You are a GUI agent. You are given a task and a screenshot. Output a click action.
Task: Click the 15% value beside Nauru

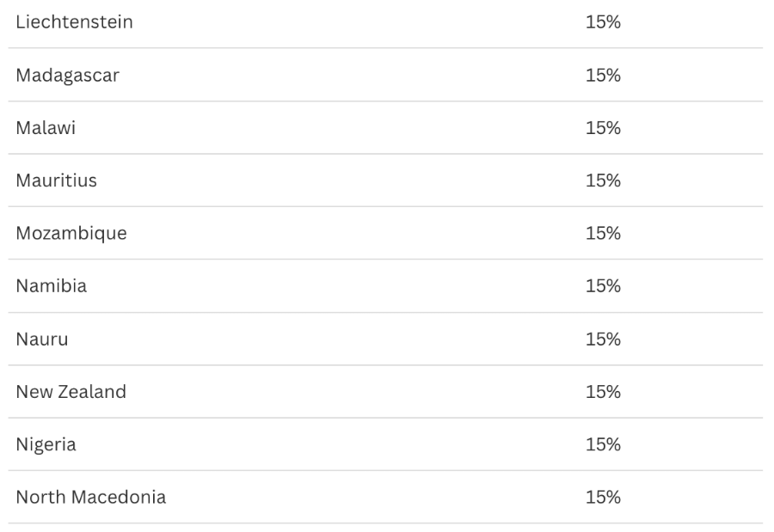603,339
